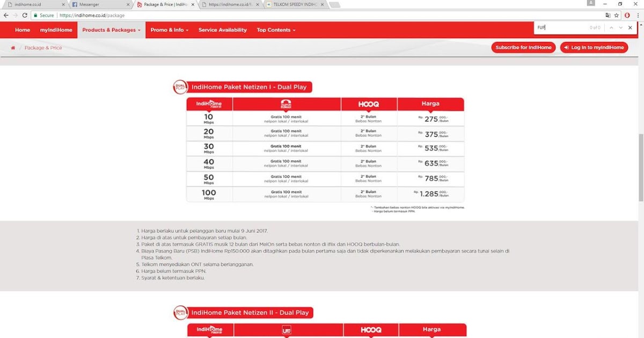
Task: Switch to the TELKOM SPEEDY INDIHOME tab
Action: [295, 5]
